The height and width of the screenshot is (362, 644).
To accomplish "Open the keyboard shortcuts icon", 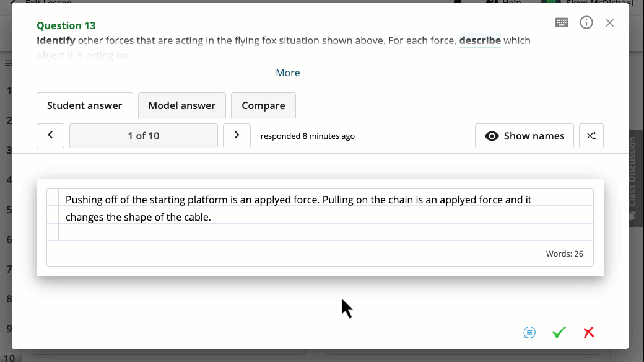I will tap(562, 23).
